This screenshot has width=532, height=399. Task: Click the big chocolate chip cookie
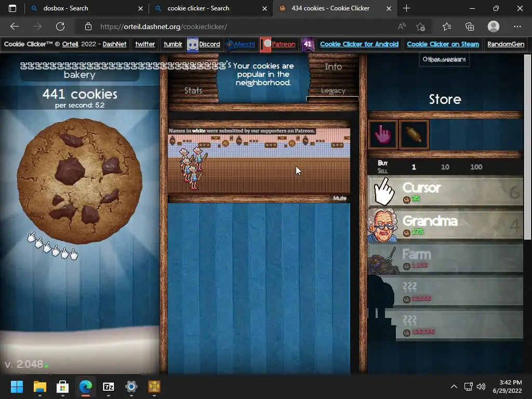click(79, 180)
